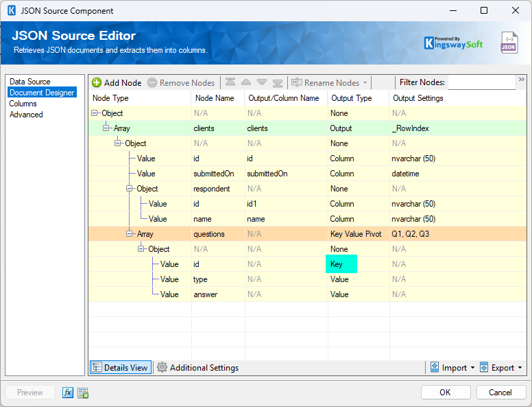
Task: Open Rename Nodes dropdown arrow
Action: (x=365, y=82)
